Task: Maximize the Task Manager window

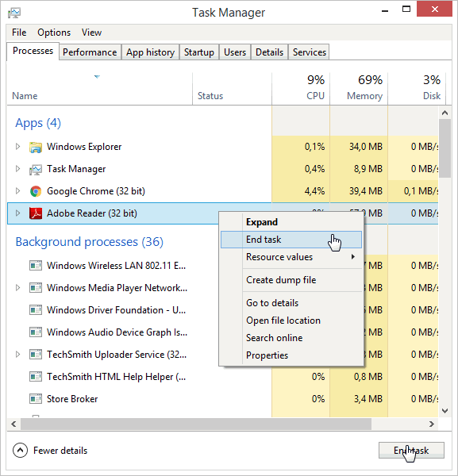Action: pyautogui.click(x=406, y=9)
